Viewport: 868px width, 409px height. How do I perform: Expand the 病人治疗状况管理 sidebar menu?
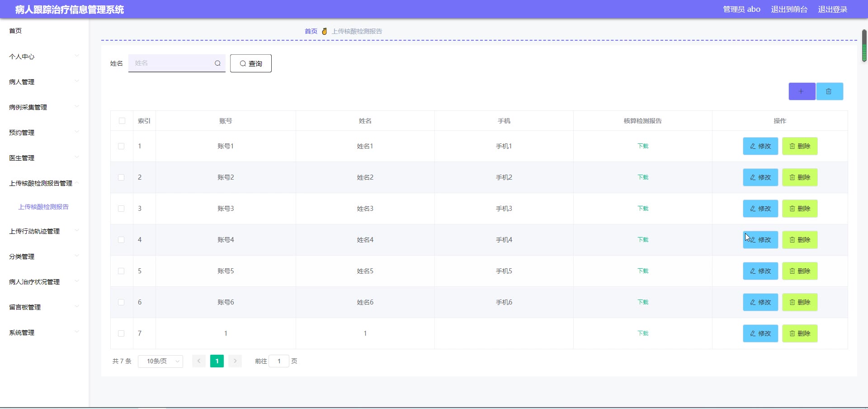44,282
